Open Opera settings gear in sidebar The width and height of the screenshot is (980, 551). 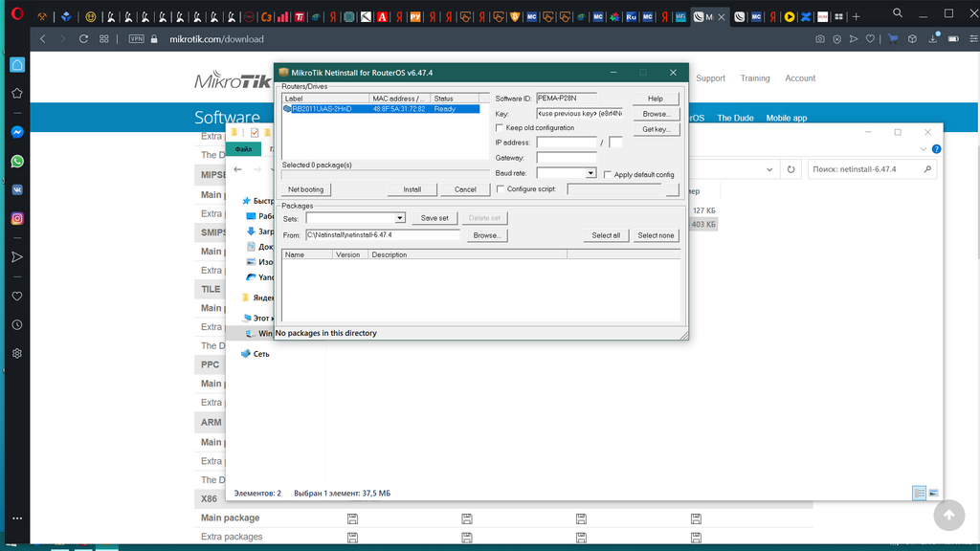[17, 354]
